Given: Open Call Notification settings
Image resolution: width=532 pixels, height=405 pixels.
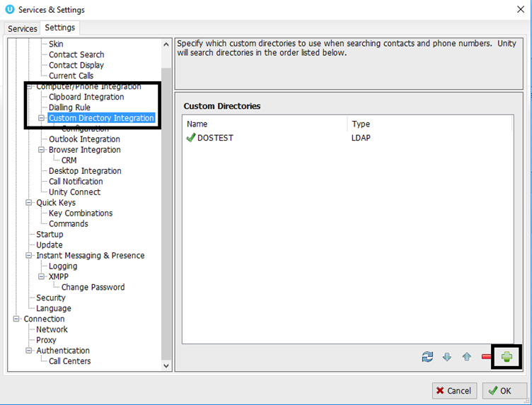Looking at the screenshot, I should point(76,182).
